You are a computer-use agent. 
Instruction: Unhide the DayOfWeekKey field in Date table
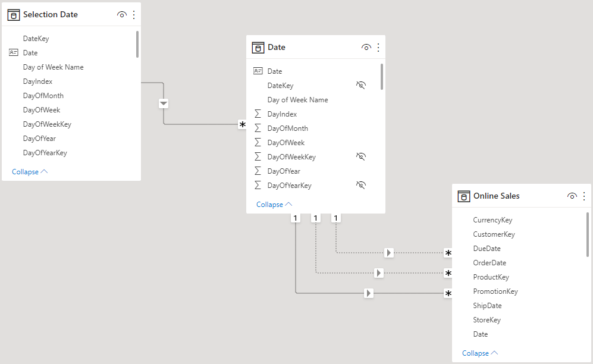pos(361,156)
